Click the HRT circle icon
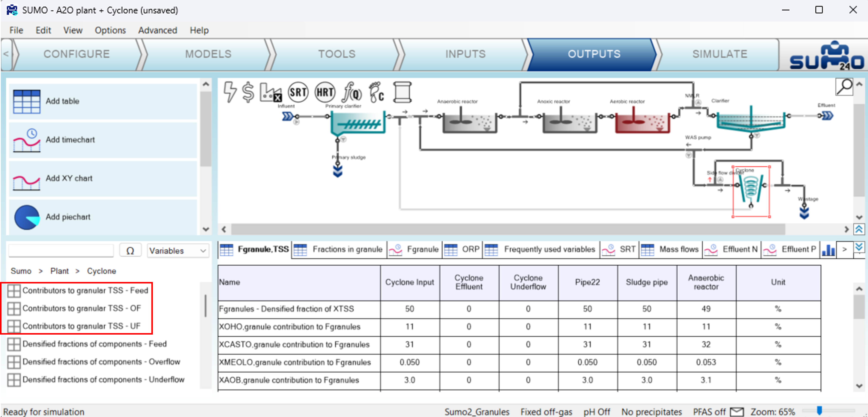The image size is (868, 417). click(325, 92)
